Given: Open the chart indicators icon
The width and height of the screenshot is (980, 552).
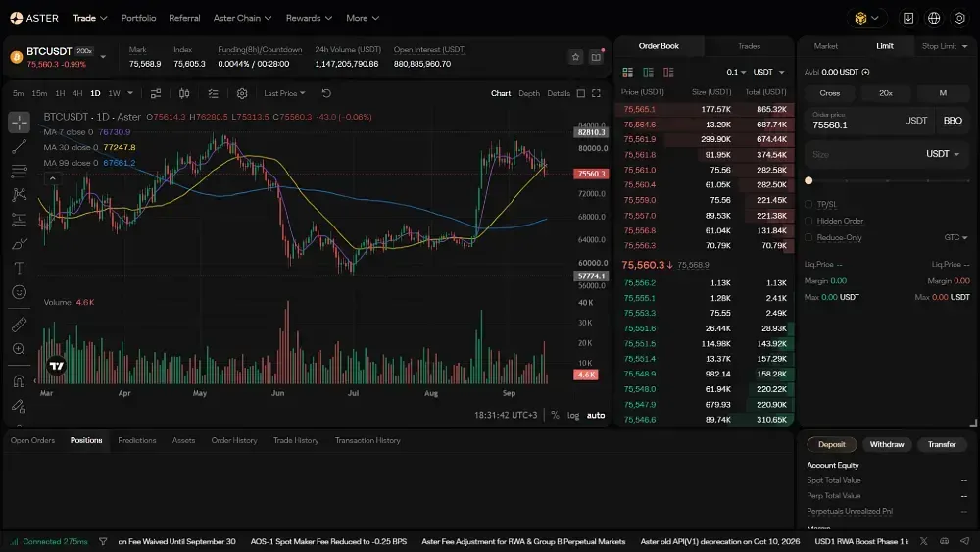Looking at the screenshot, I should 156,93.
